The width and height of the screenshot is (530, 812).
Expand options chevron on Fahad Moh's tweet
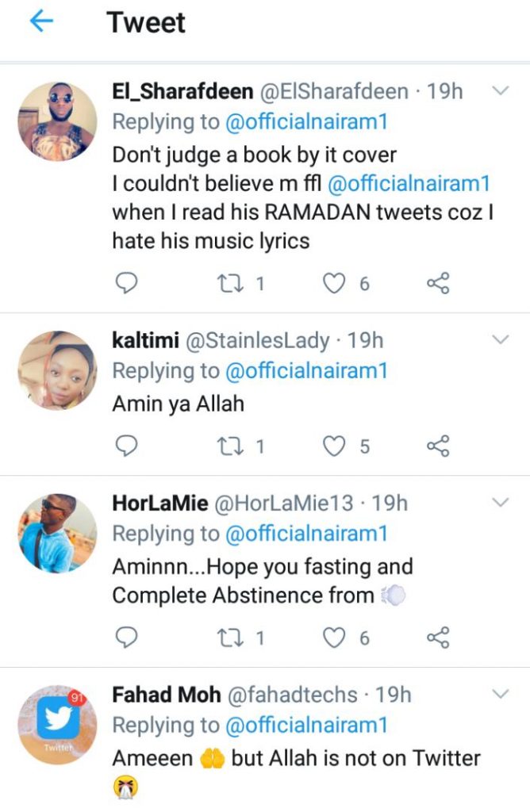(500, 695)
